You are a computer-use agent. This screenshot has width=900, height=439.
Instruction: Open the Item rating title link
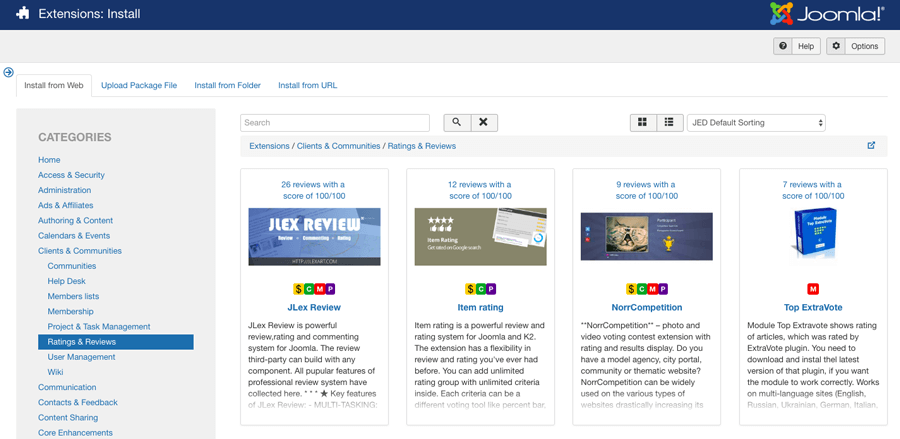(480, 307)
